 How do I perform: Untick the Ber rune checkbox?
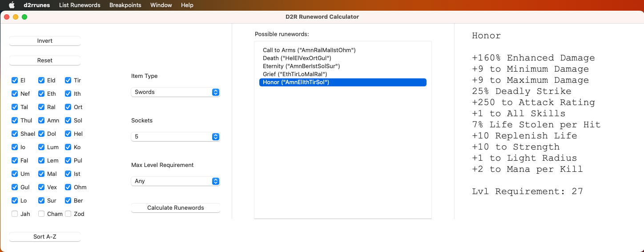tap(68, 201)
